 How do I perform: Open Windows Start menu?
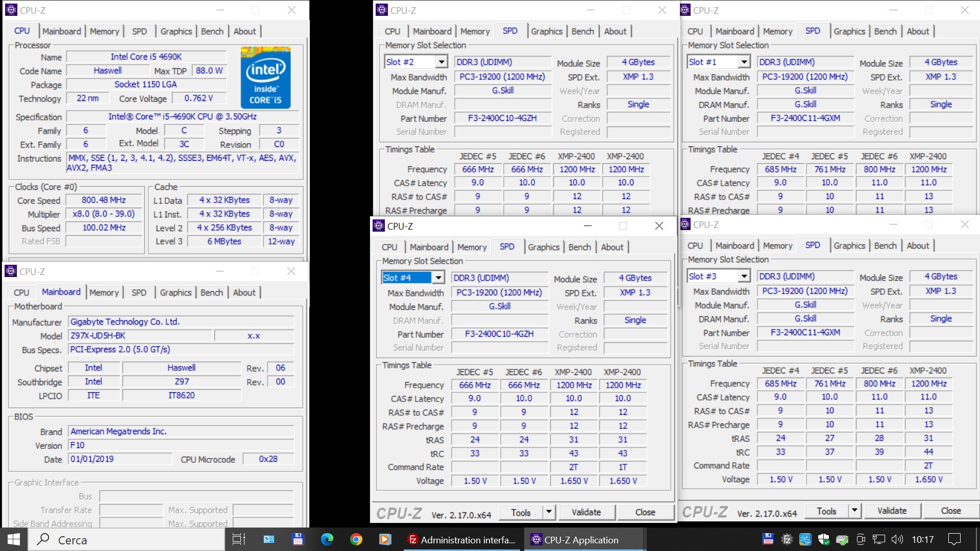14,539
